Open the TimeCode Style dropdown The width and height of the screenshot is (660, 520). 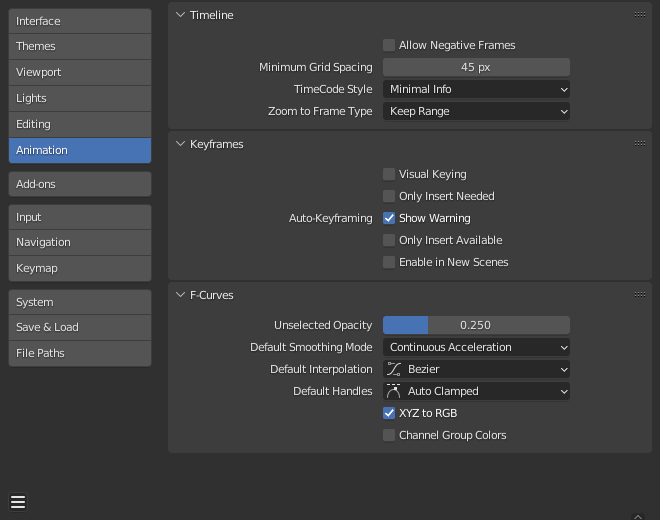pos(476,89)
